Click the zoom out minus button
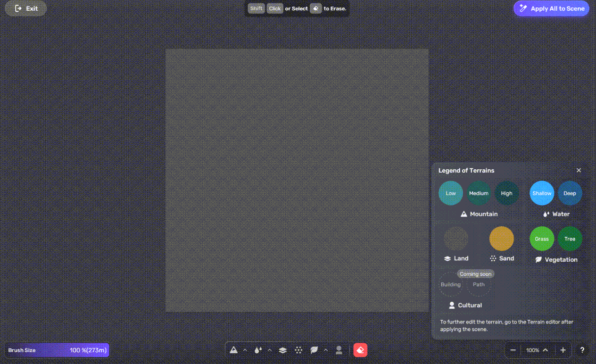 (513, 350)
